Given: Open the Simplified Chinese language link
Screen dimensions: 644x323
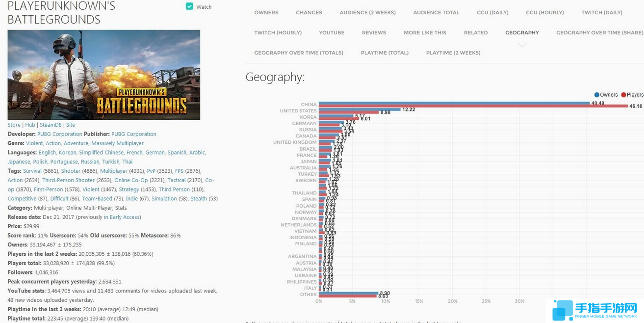Looking at the screenshot, I should coord(102,153).
